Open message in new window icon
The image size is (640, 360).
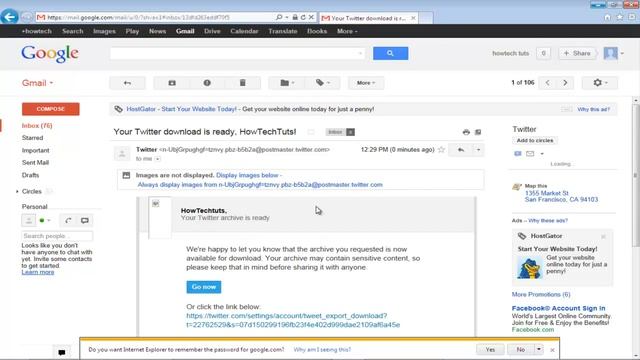pyautogui.click(x=478, y=132)
